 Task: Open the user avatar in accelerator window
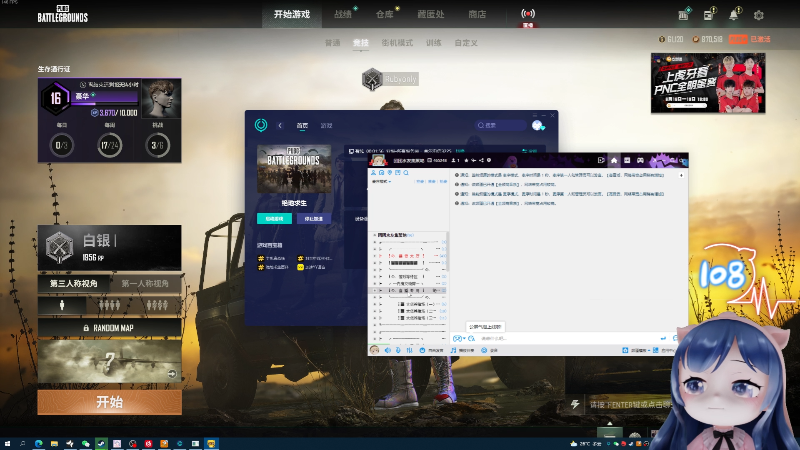(537, 126)
